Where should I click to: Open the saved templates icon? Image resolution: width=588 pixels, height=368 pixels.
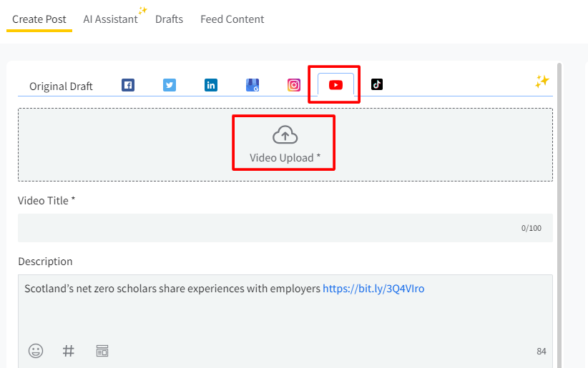click(x=102, y=351)
